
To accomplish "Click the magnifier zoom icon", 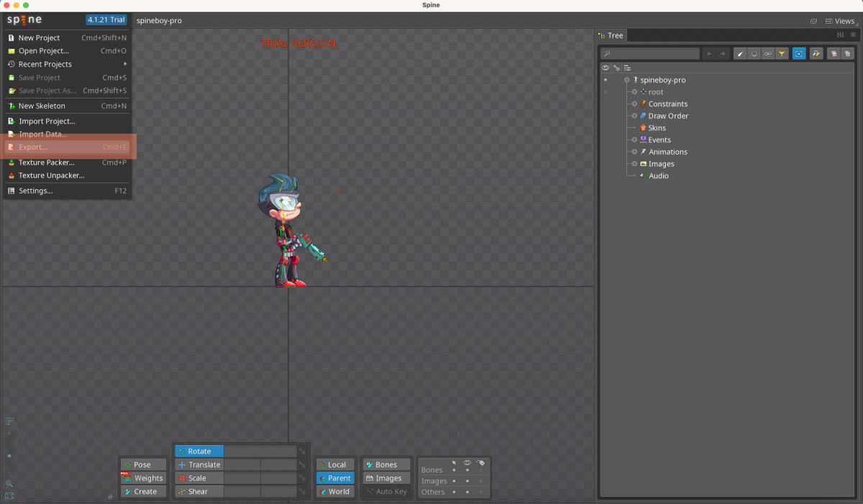I will click(x=9, y=484).
